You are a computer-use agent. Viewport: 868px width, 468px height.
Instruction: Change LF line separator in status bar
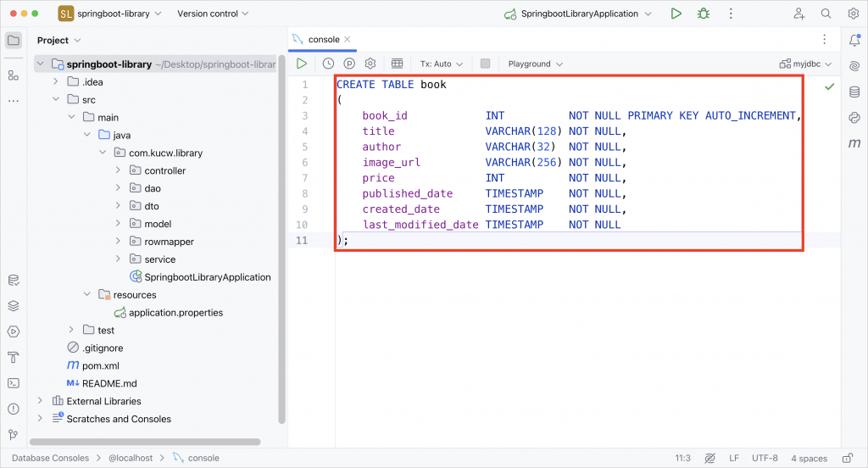[734, 458]
